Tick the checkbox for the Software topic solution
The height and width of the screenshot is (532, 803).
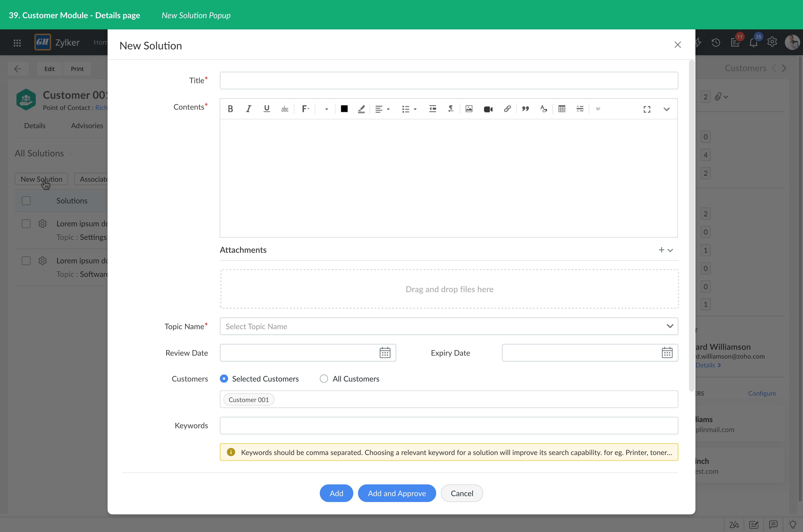click(x=26, y=261)
